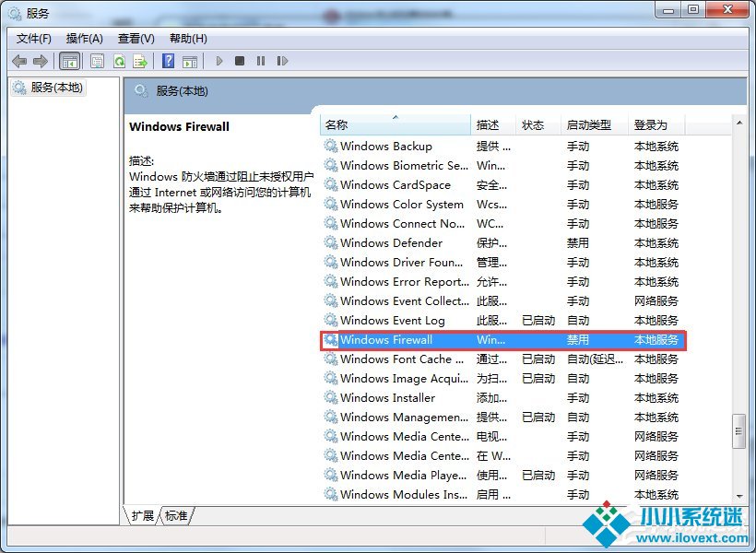Click the gear icon beside Windows Event Log

[331, 320]
